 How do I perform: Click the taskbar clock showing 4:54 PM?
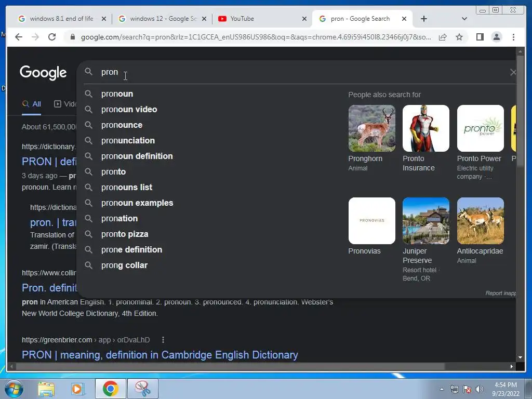tap(506, 389)
